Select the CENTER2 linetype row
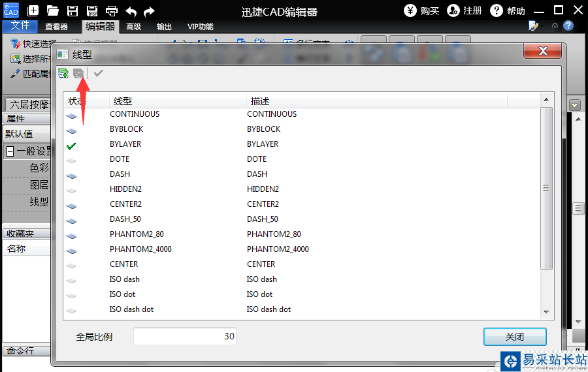Image resolution: width=588 pixels, height=372 pixels. (x=302, y=204)
